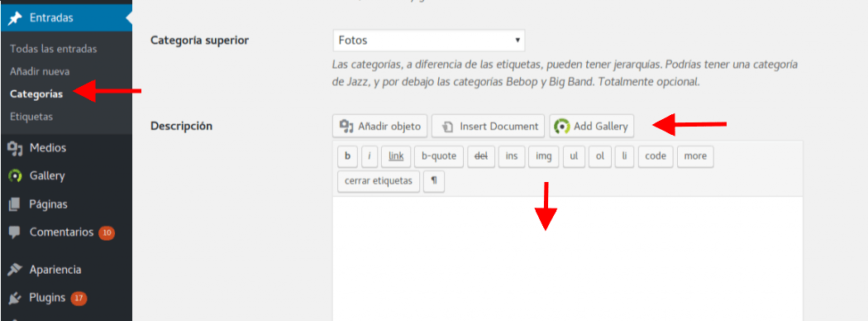Click the 17 plugin updates badge
The height and width of the screenshot is (321, 868).
point(79,299)
